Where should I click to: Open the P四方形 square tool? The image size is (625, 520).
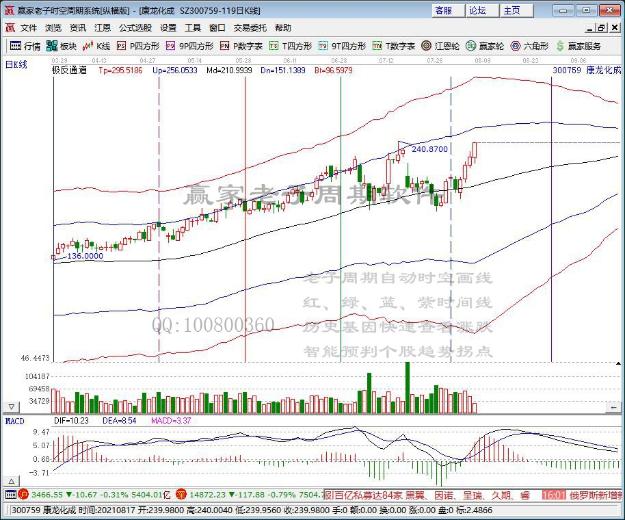(138, 46)
